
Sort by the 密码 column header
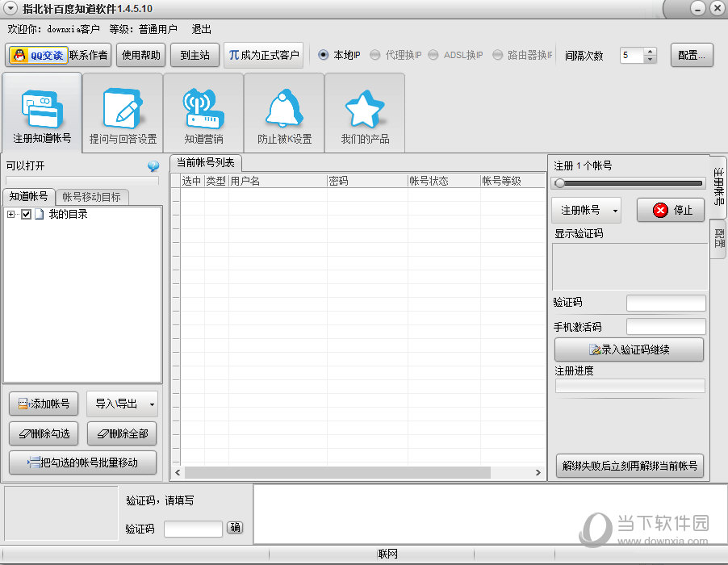[x=367, y=181]
